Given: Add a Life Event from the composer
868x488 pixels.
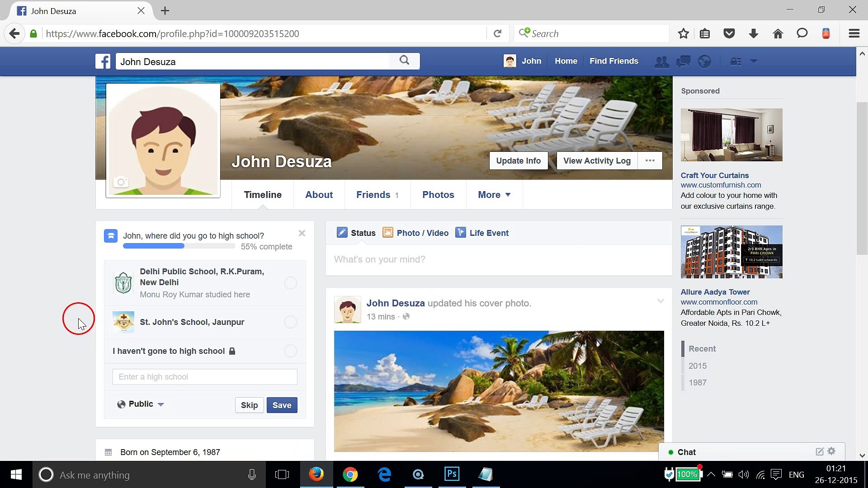Looking at the screenshot, I should point(482,233).
